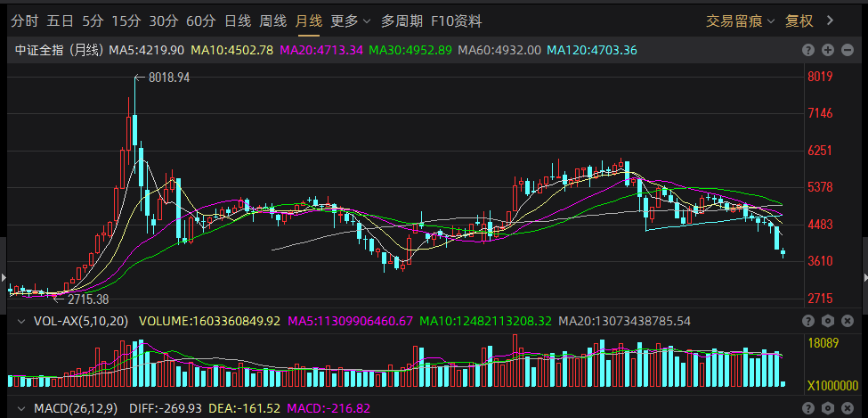Click the 2715.38 low price marker

pyautogui.click(x=88, y=300)
